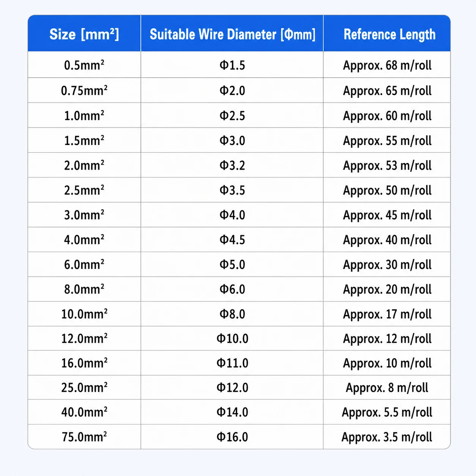Image resolution: width=476 pixels, height=476 pixels.
Task: Click the Approx. 55 m/roll cell
Action: pos(387,140)
